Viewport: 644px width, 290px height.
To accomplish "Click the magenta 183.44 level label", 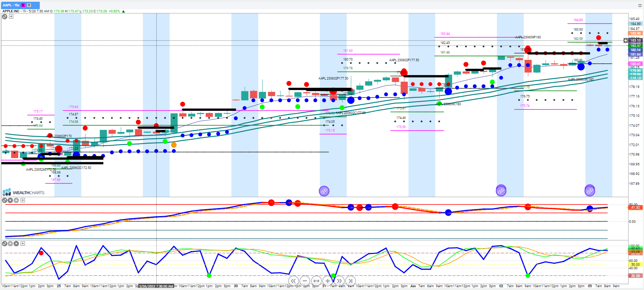I will (445, 34).
